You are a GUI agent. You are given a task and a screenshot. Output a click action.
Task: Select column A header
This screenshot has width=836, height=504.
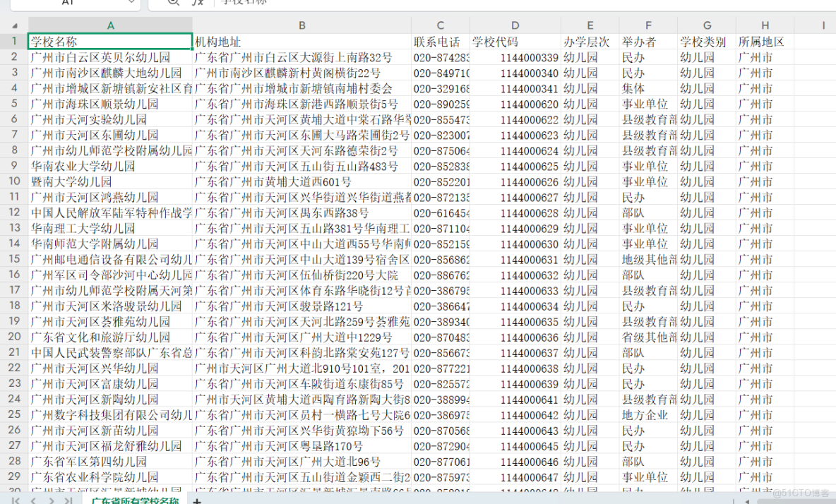(110, 25)
